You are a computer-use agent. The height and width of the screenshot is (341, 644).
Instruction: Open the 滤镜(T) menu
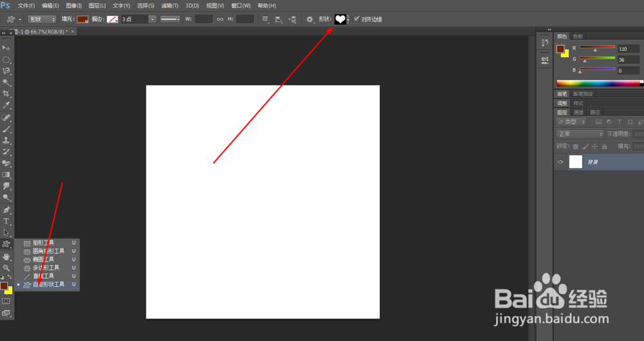(x=169, y=6)
